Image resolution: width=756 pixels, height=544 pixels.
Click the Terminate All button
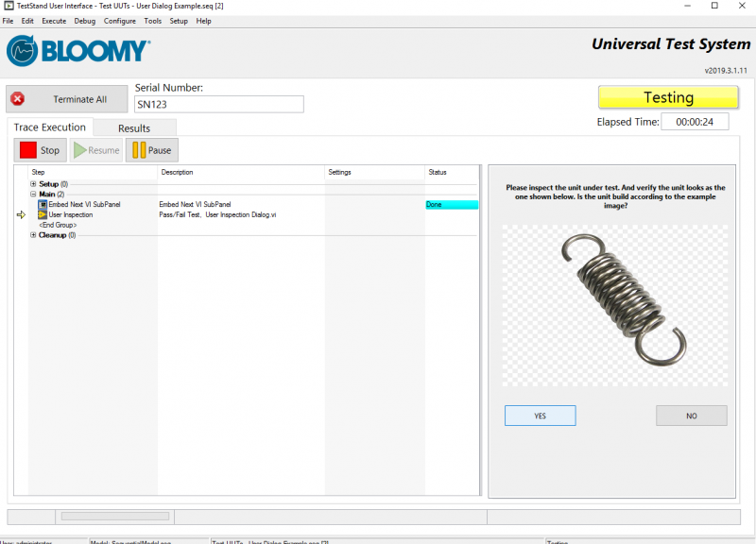pyautogui.click(x=67, y=99)
